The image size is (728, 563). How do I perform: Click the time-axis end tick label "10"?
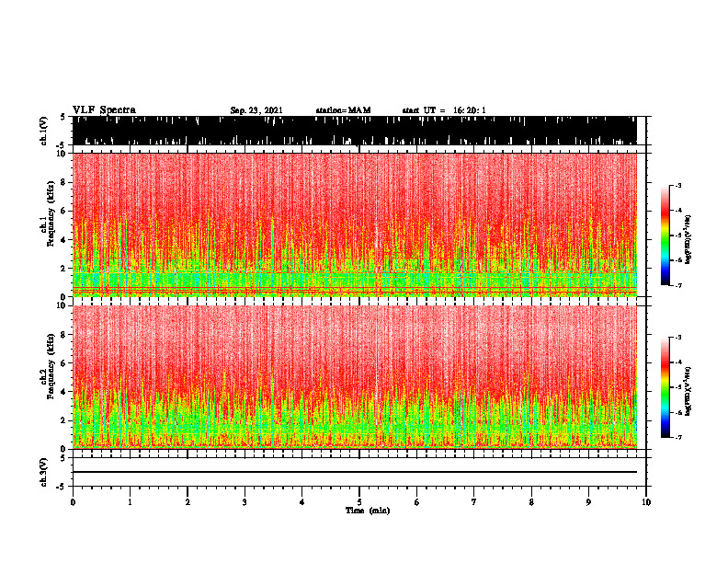tap(646, 502)
